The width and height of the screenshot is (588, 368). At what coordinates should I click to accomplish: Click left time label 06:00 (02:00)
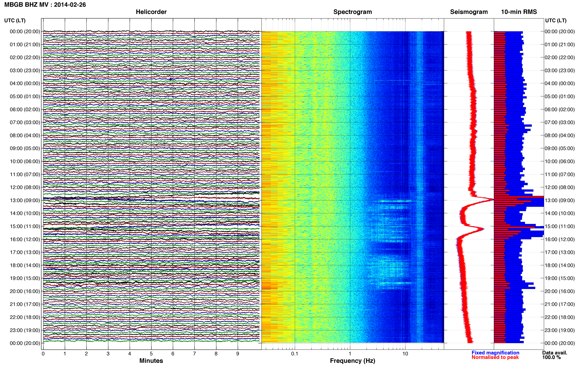(25, 110)
